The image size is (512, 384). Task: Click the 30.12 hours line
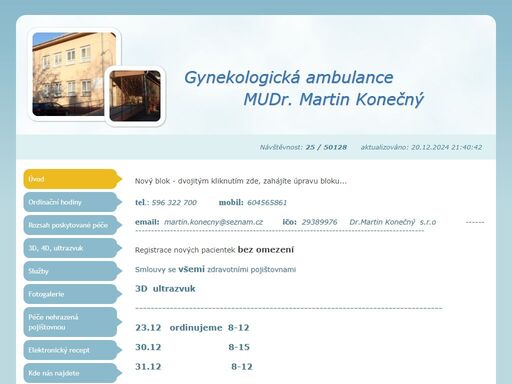[192, 347]
